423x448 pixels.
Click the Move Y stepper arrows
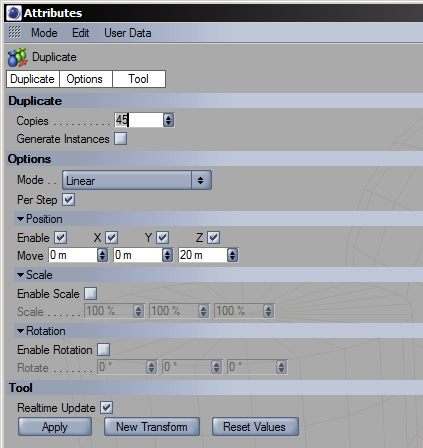click(167, 255)
